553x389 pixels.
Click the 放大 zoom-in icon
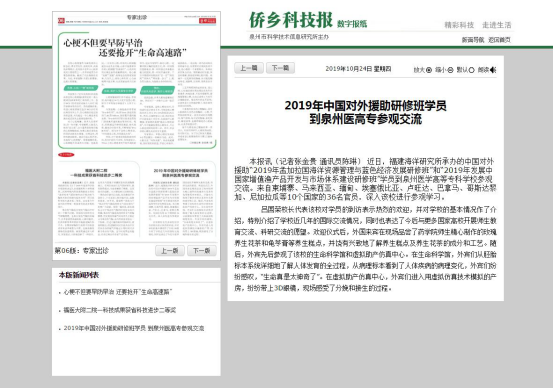pos(429,70)
